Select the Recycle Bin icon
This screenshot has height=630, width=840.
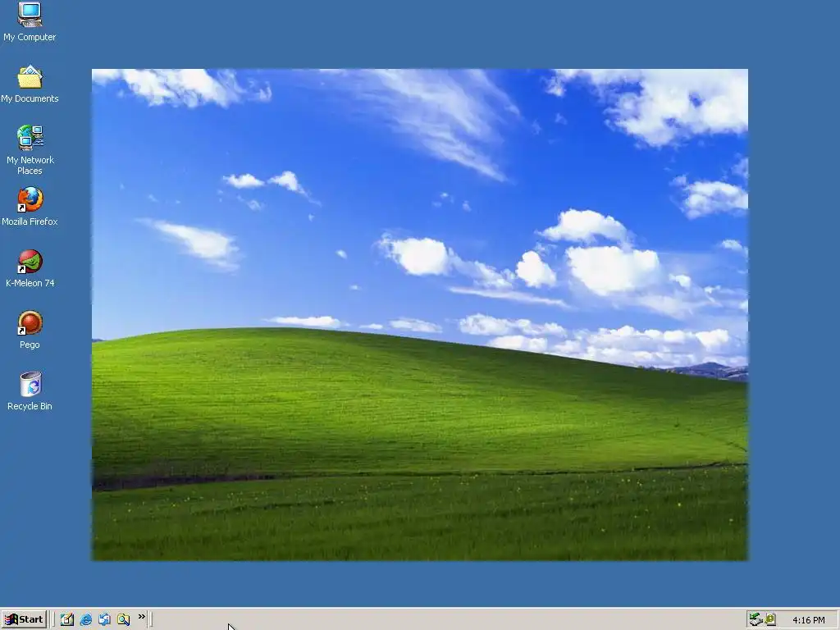[30, 384]
